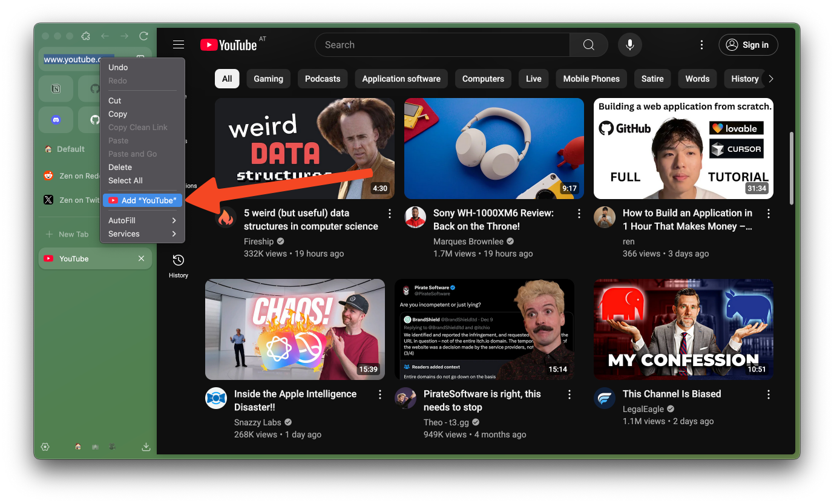Open the Marques Brownlee channel avatar
834x504 pixels.
tap(415, 217)
